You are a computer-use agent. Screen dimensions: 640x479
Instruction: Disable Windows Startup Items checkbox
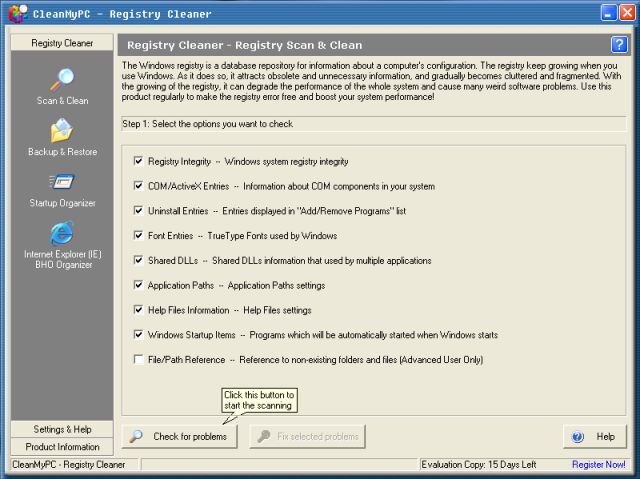click(x=138, y=335)
